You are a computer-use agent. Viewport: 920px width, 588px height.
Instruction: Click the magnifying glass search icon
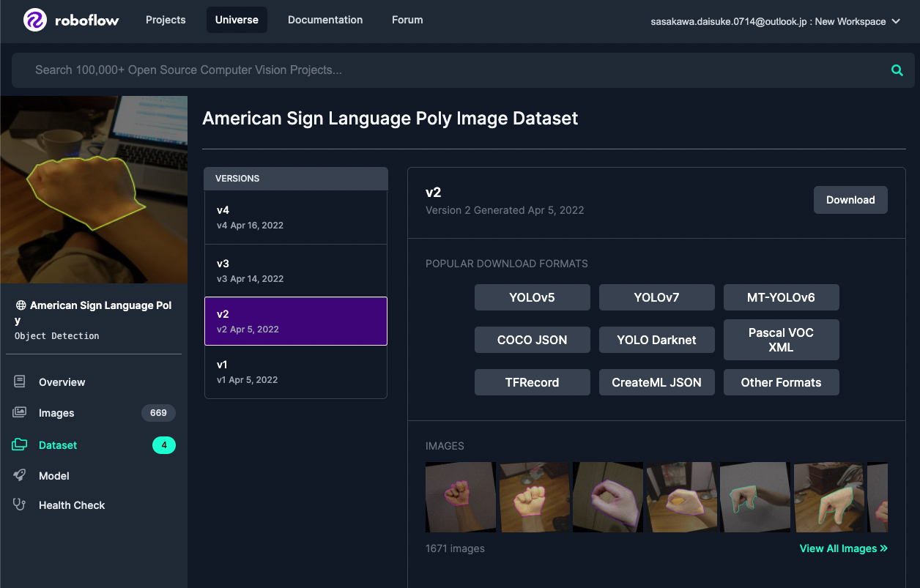coord(897,70)
